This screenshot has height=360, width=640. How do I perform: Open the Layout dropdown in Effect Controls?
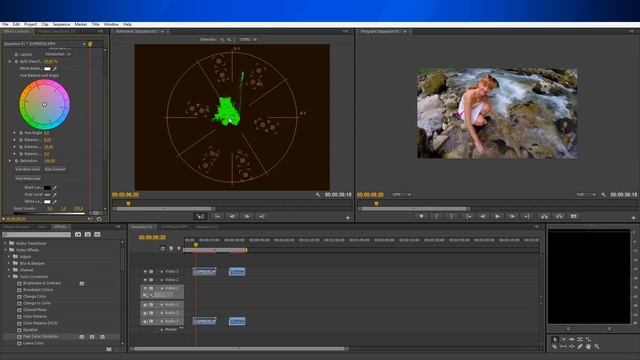coord(58,54)
